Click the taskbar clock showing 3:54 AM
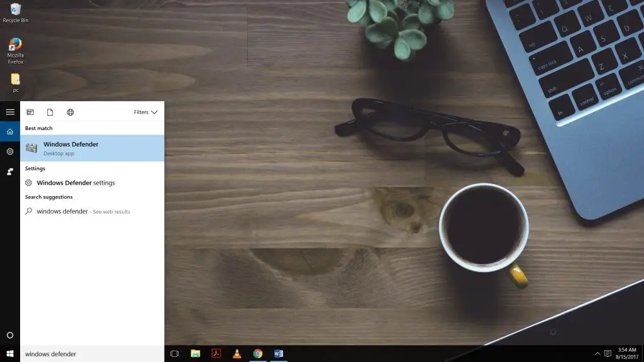644x362 pixels. click(627, 353)
